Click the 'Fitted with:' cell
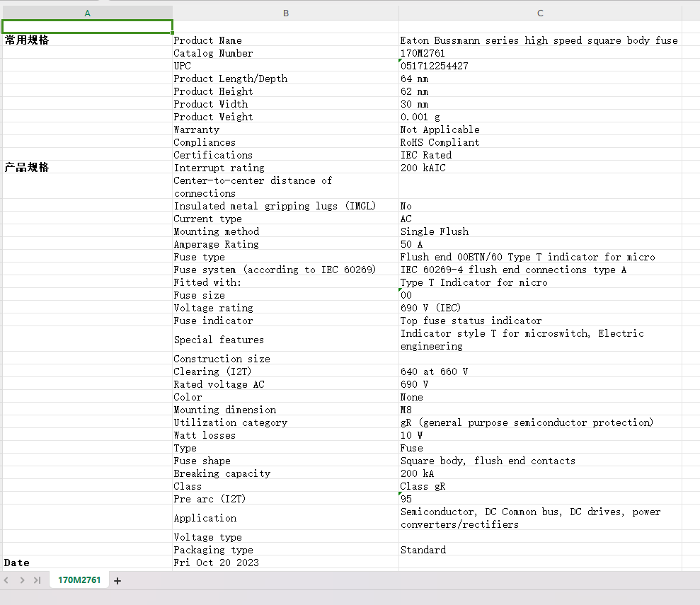Screen dimensions: 700x605 pyautogui.click(x=286, y=282)
